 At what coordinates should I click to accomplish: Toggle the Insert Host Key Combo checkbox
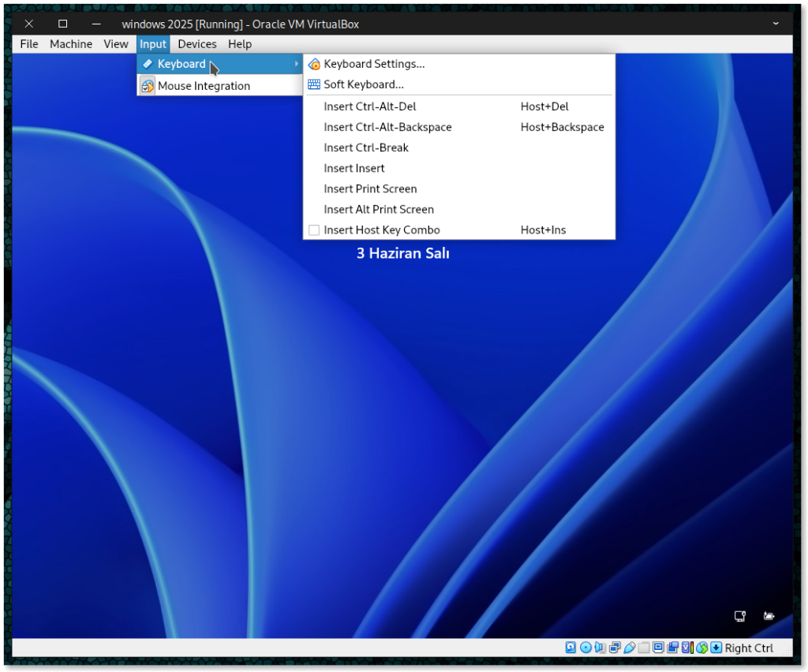pos(314,230)
